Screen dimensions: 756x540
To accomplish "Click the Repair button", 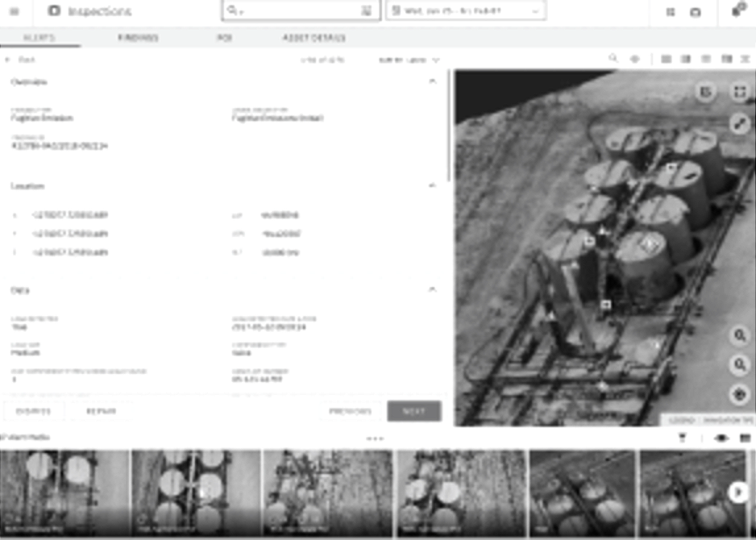I will (x=101, y=412).
